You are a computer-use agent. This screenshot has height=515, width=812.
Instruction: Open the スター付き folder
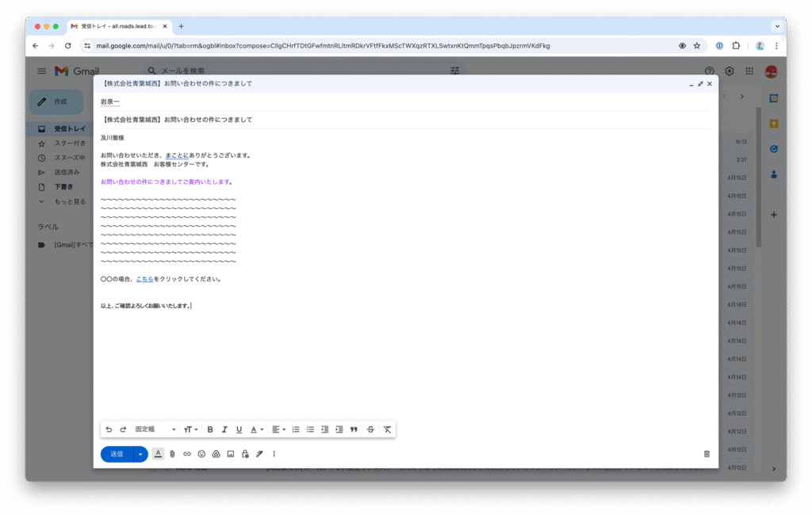[x=70, y=143]
